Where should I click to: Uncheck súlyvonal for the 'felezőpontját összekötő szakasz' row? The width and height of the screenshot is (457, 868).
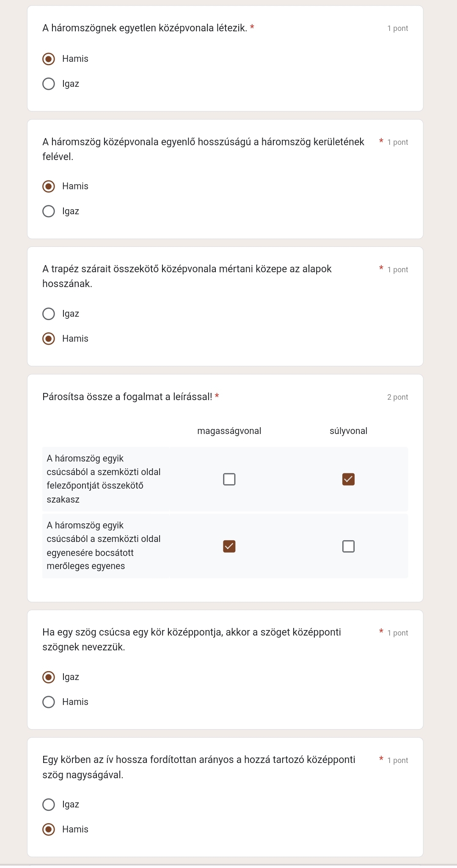click(x=348, y=479)
